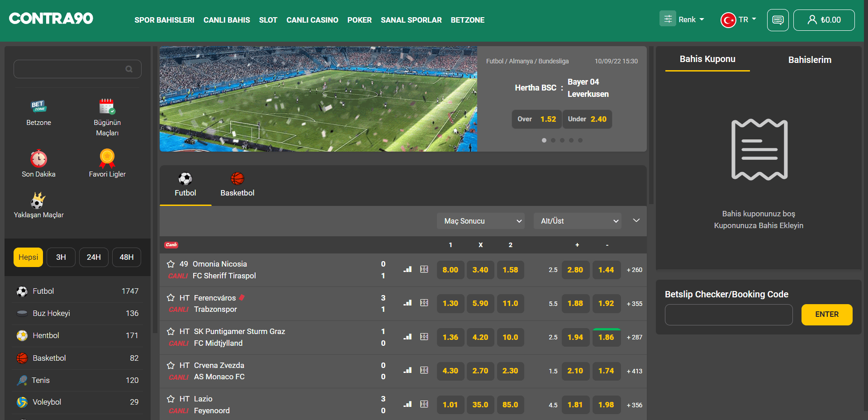Viewport: 868px width, 420px height.
Task: Expand +355 more markets for Ferencváros
Action: coord(634,304)
